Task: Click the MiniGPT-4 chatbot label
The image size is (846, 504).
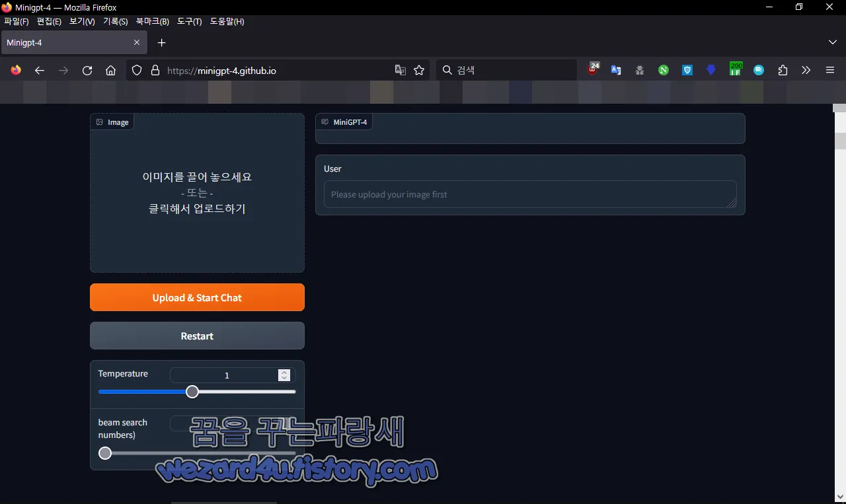Action: tap(344, 122)
